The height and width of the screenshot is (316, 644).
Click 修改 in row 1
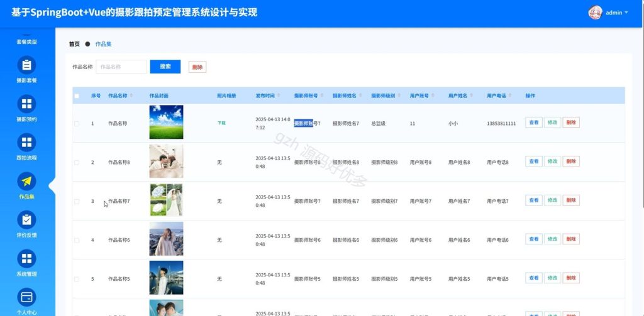[x=552, y=123]
